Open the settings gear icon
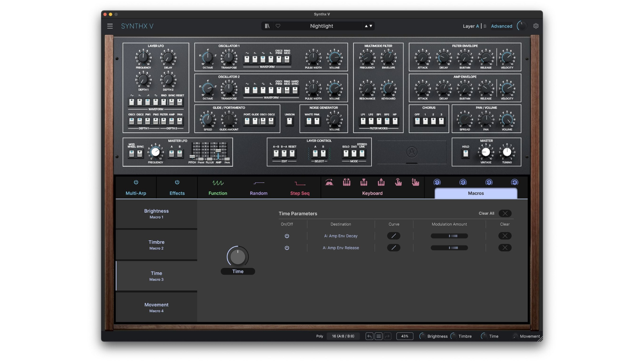Screen dimensions: 644x362 [536, 26]
